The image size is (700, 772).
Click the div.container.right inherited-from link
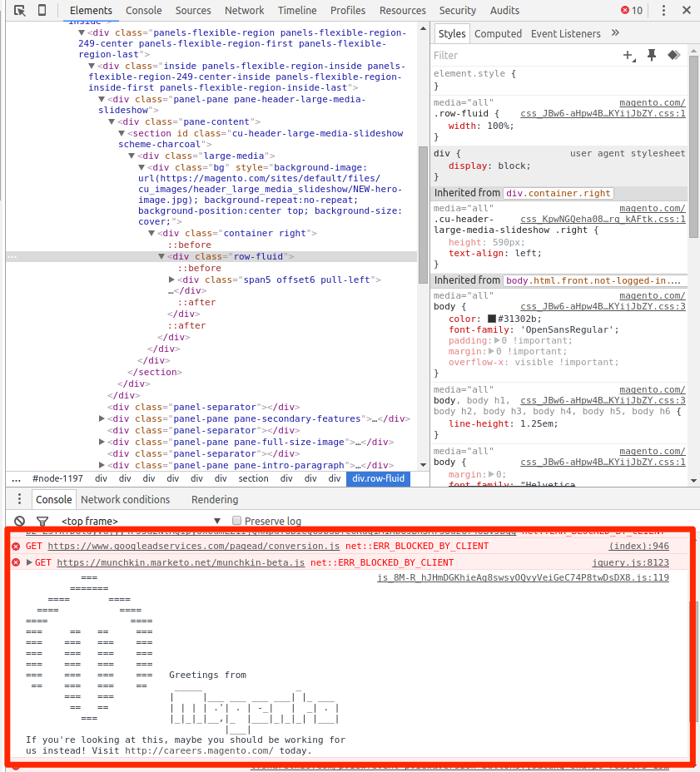click(x=559, y=194)
